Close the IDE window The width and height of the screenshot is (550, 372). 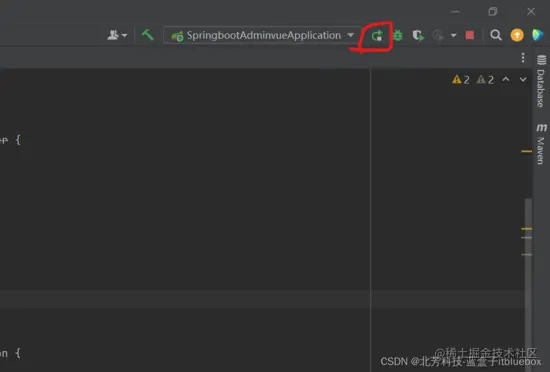pyautogui.click(x=531, y=12)
